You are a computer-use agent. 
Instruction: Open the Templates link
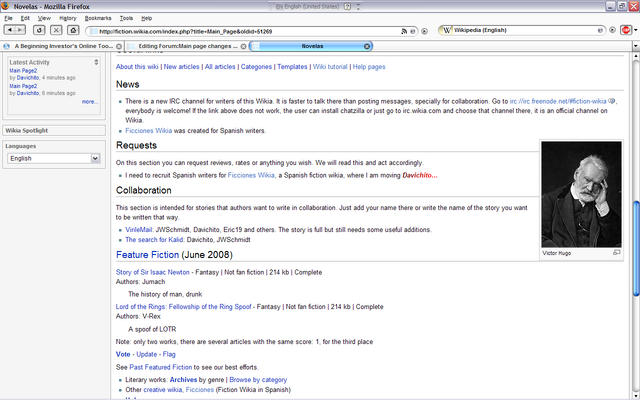pos(292,67)
